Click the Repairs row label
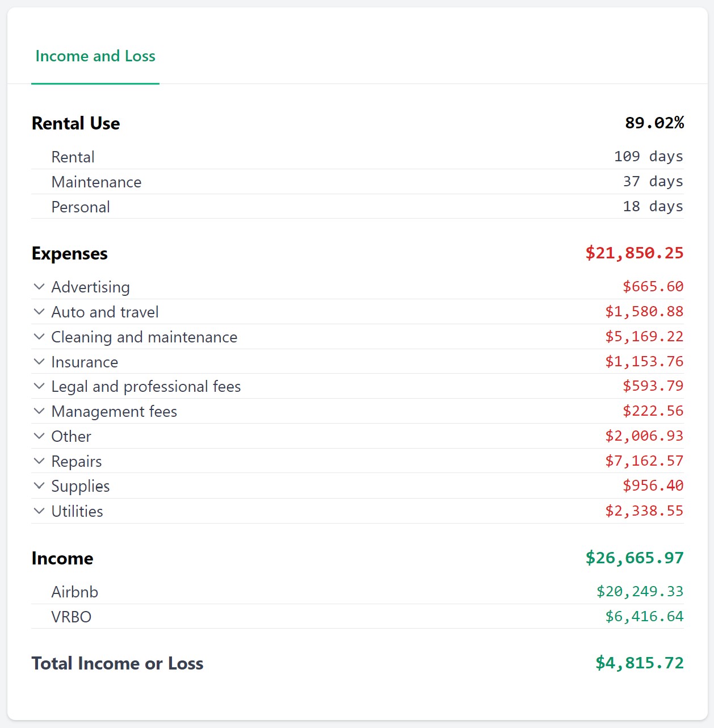The image size is (714, 728). tap(77, 461)
